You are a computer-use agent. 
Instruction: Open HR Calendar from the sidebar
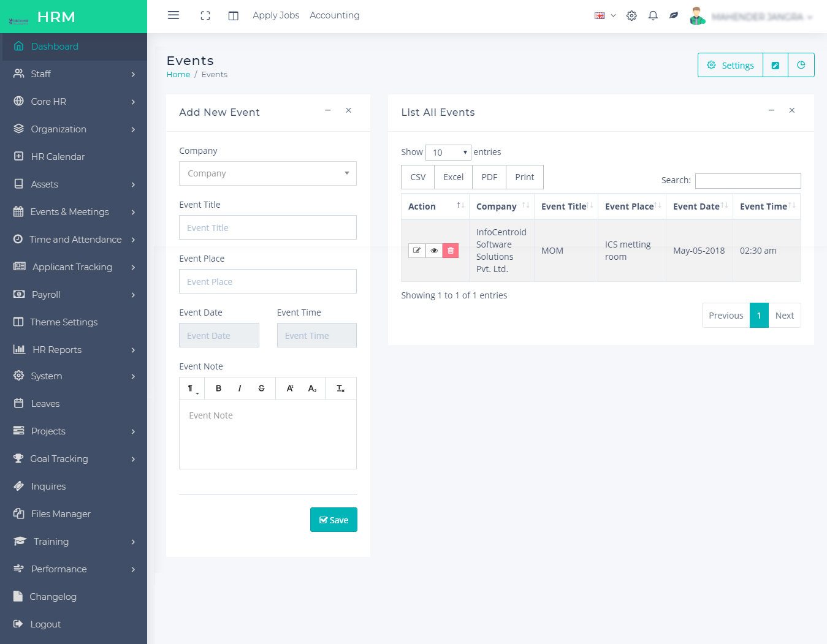[58, 157]
